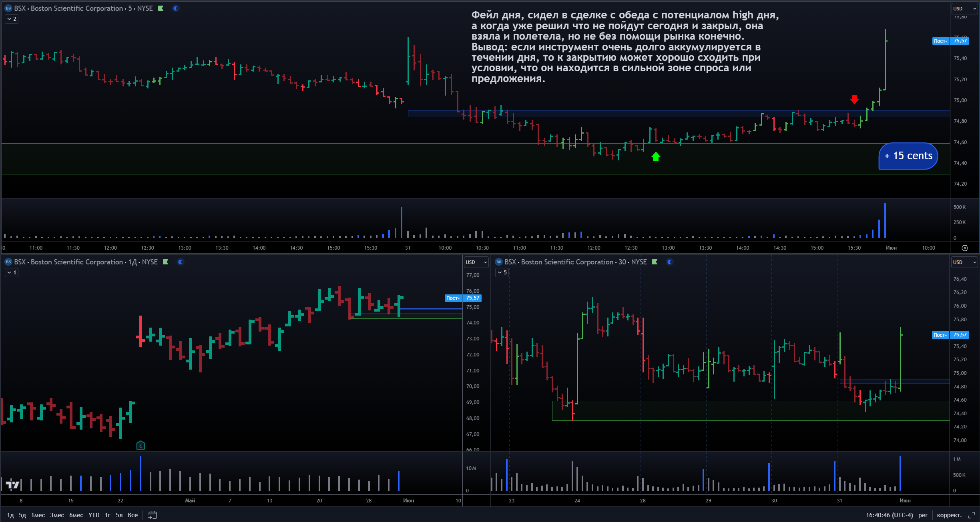Click the green flag icon on the daily chart
The height and width of the screenshot is (522, 980).
tap(166, 262)
